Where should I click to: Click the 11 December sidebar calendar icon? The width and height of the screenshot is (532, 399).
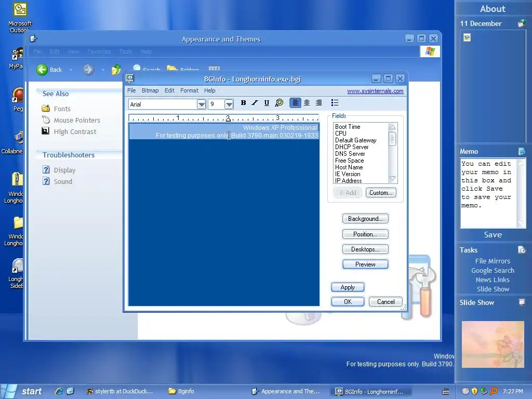coord(521,23)
